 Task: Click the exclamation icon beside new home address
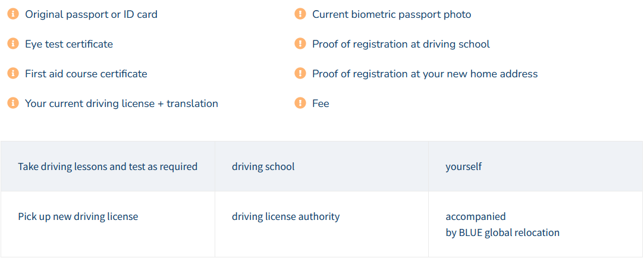point(300,73)
